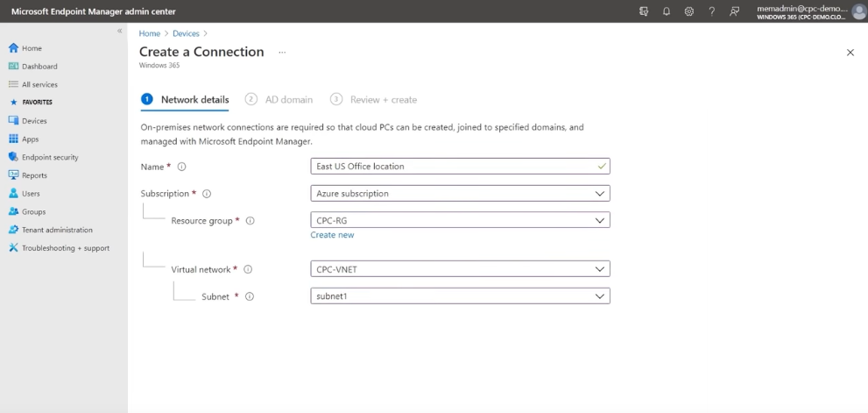Click the Favorites star icon
Image resolution: width=868 pixels, height=413 pixels.
pyautogui.click(x=14, y=102)
